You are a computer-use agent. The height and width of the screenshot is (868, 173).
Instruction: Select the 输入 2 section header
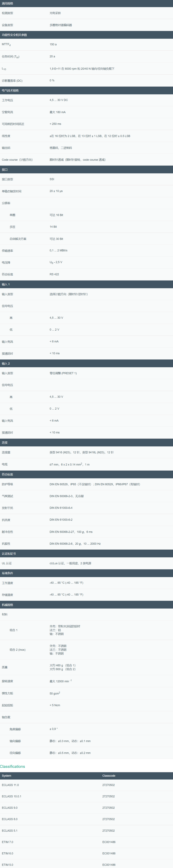(x=86, y=364)
